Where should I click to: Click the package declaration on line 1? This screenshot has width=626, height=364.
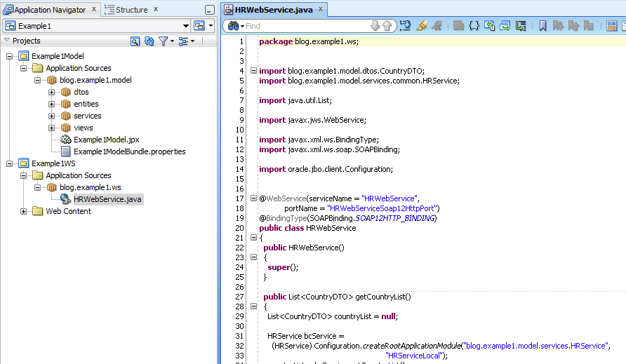point(309,41)
